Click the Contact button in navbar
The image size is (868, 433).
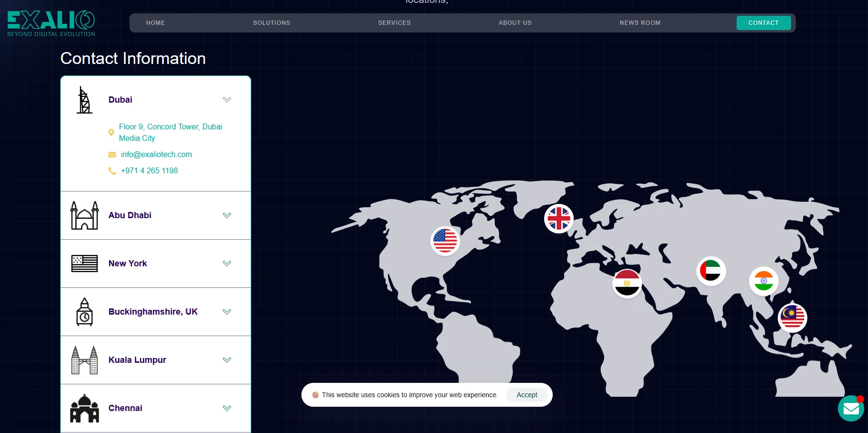pos(763,23)
